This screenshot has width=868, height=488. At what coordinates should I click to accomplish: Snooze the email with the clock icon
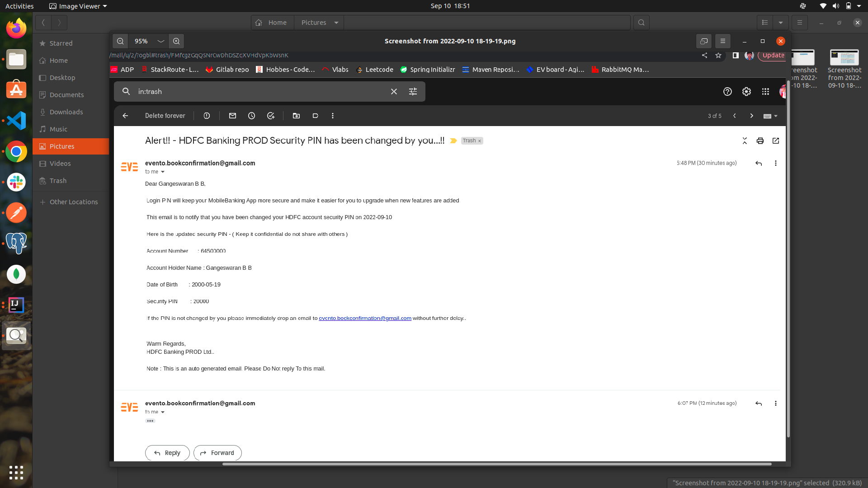(x=252, y=116)
